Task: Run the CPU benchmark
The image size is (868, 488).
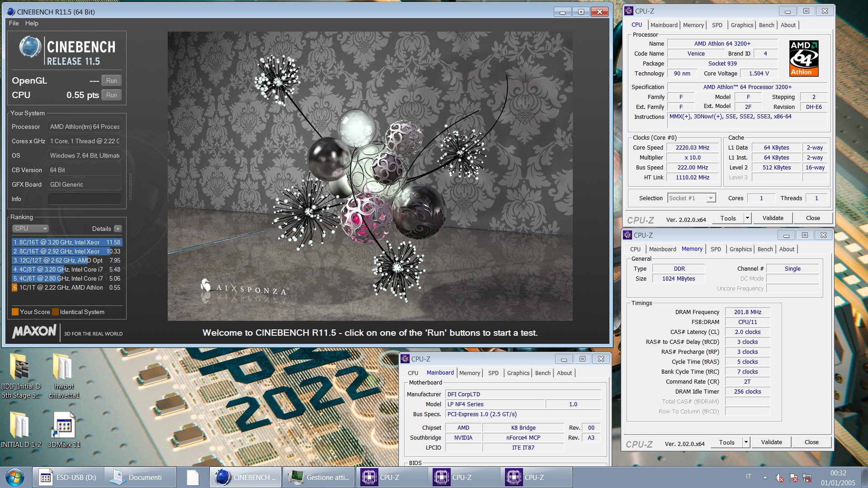Action: 111,95
